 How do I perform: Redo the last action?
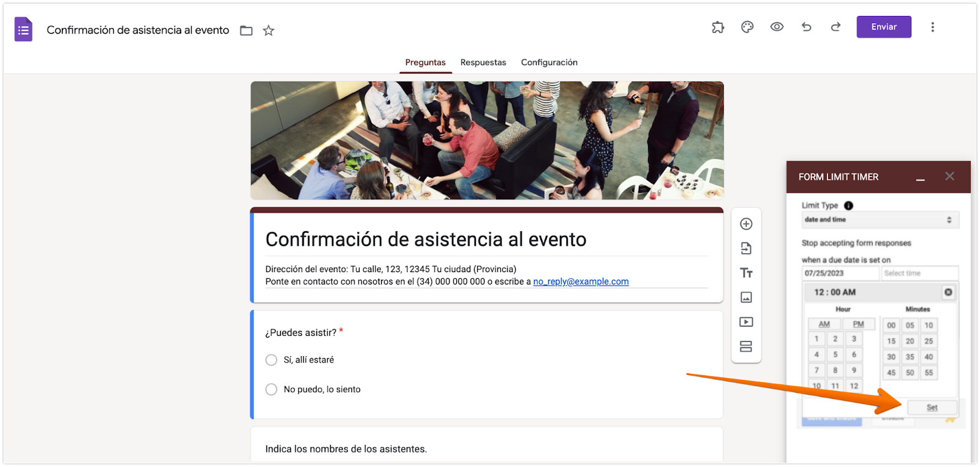point(835,27)
